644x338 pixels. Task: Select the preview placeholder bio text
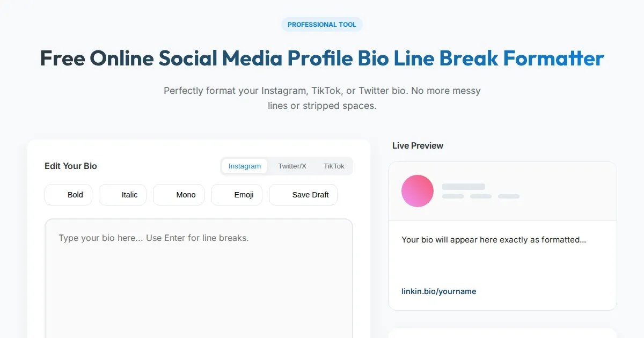[493, 240]
